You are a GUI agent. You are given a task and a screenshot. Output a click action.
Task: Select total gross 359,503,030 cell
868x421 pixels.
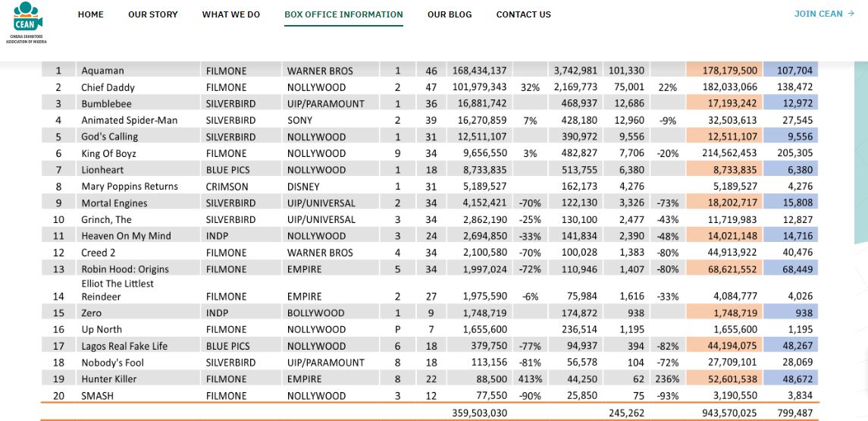click(x=479, y=413)
